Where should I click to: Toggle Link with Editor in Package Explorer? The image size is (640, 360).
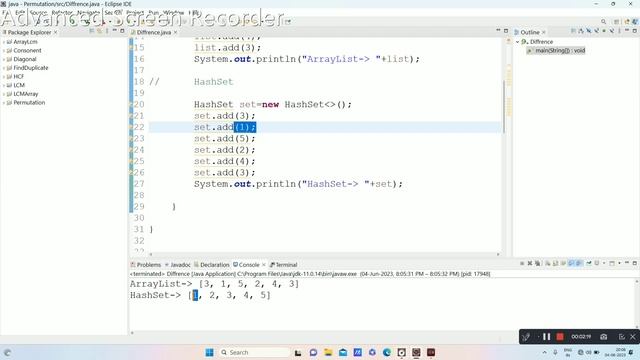click(x=99, y=31)
